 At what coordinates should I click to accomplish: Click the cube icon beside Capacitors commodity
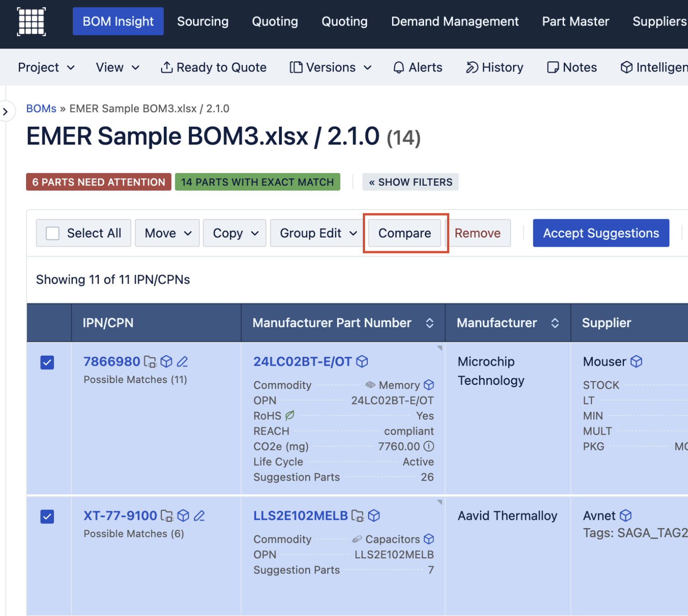[429, 539]
